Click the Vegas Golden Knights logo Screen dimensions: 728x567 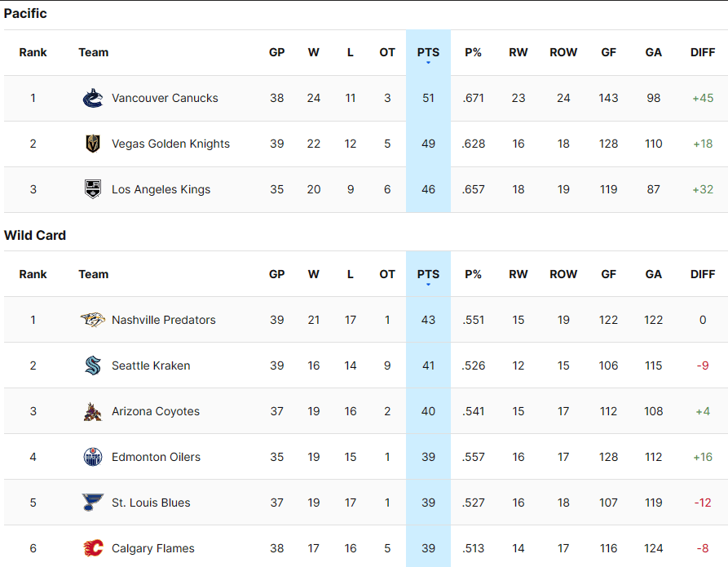coord(93,144)
